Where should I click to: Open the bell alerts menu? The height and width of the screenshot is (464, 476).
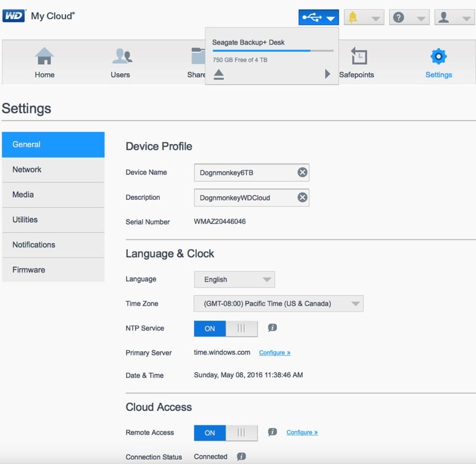coord(363,17)
